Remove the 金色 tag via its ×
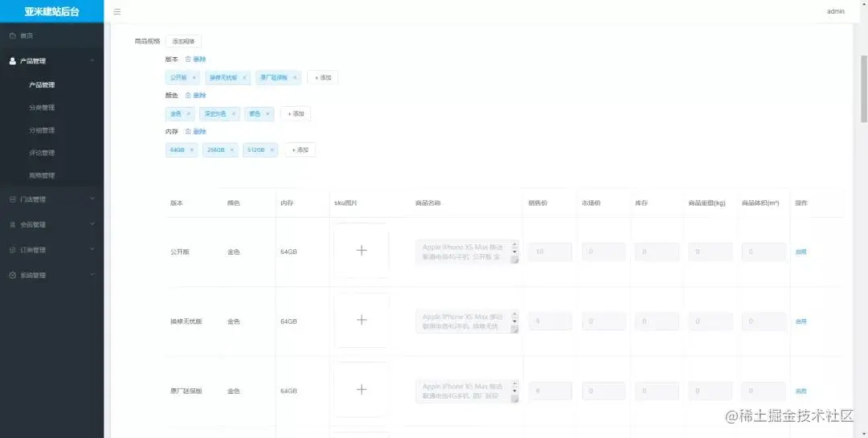Image resolution: width=868 pixels, height=438 pixels. click(188, 113)
